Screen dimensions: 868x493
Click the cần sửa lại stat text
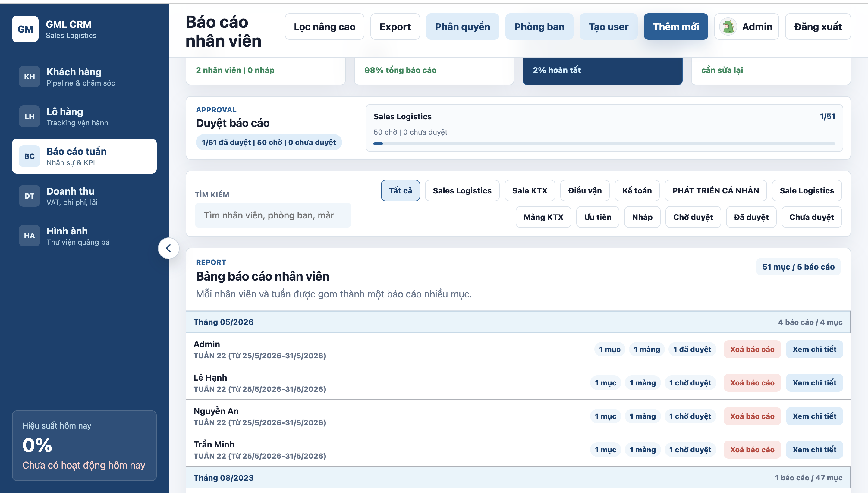(722, 71)
